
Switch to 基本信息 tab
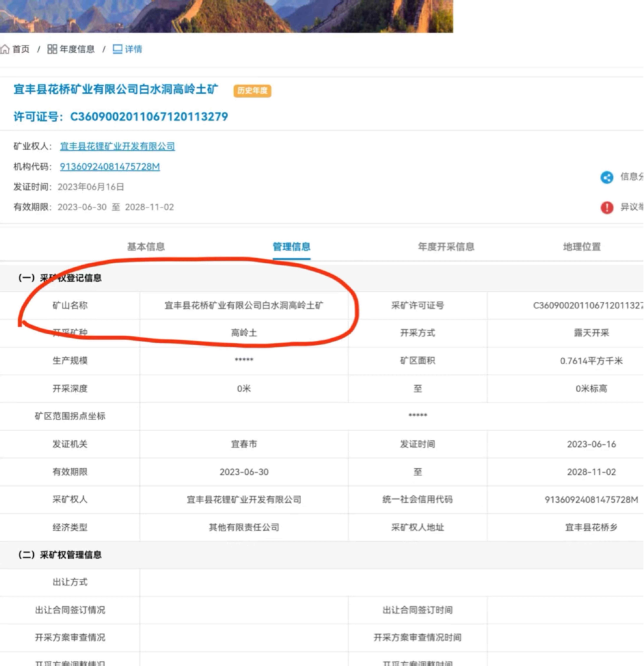(146, 247)
